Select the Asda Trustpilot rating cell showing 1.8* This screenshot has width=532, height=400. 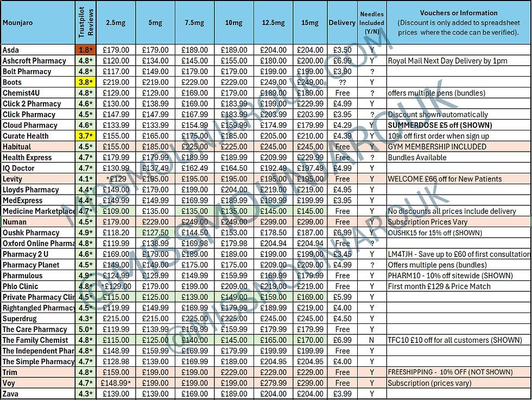pyautogui.click(x=83, y=50)
